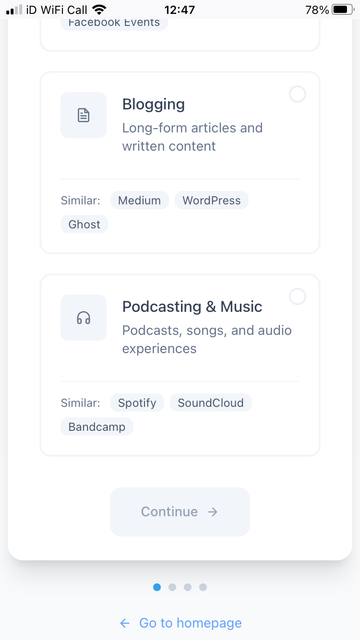
Task: Click the Continue button
Action: point(180,512)
